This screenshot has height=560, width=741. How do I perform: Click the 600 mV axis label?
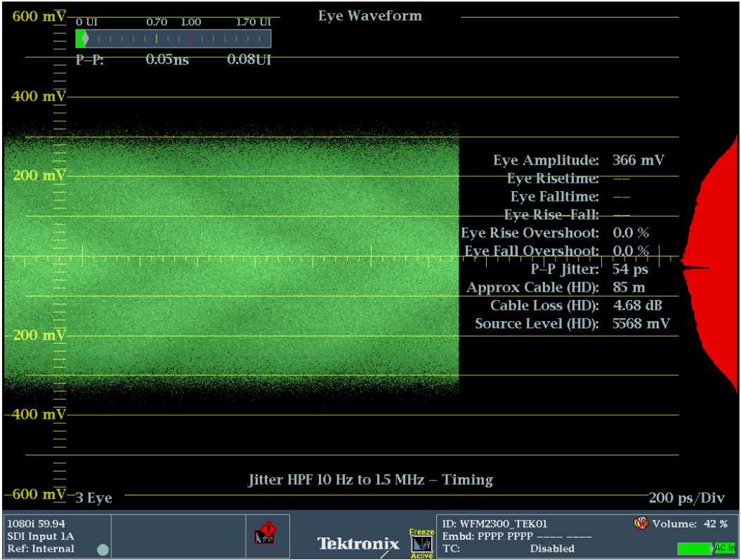pyautogui.click(x=39, y=16)
